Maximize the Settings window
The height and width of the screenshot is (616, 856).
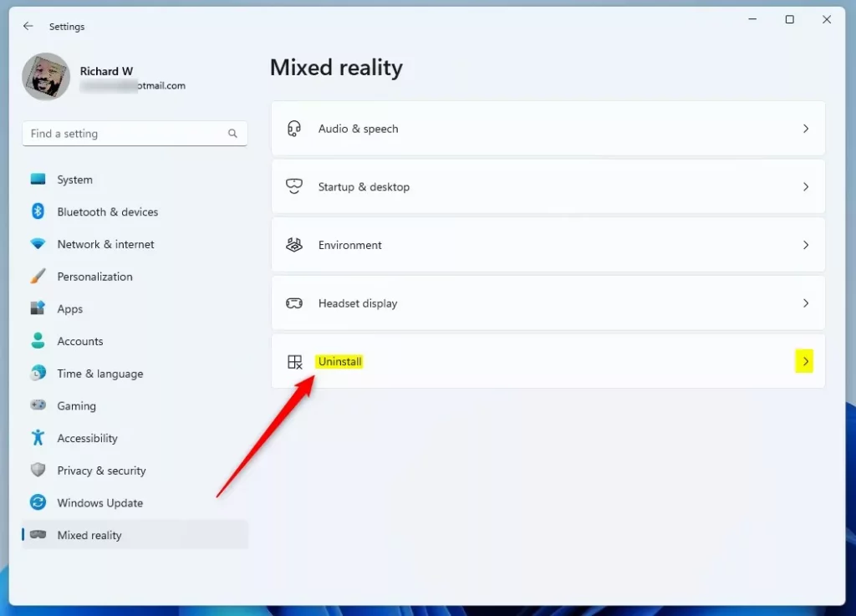pyautogui.click(x=789, y=19)
